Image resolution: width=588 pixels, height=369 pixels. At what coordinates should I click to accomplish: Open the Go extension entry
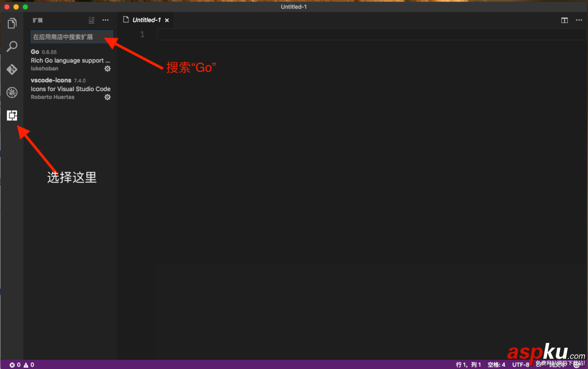pos(71,60)
